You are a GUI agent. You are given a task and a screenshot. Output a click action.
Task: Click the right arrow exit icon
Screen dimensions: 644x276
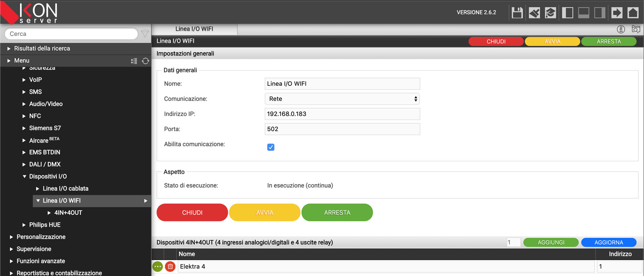pyautogui.click(x=617, y=12)
